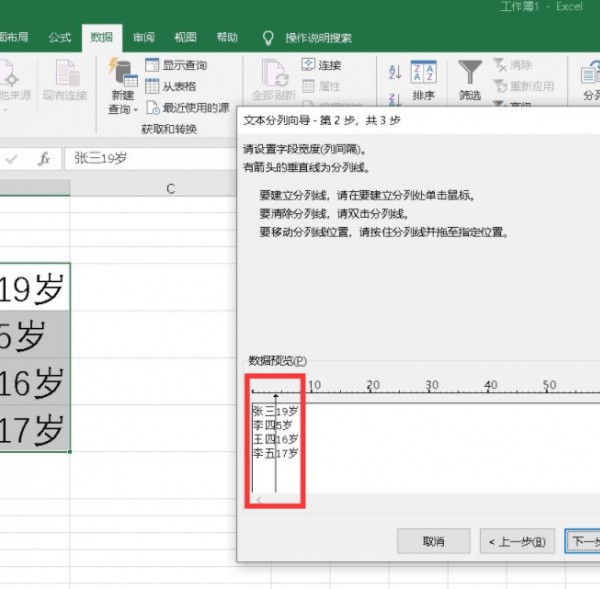This screenshot has width=600, height=589.
Task: Sort descending with the Z-A icon
Action: [395, 99]
